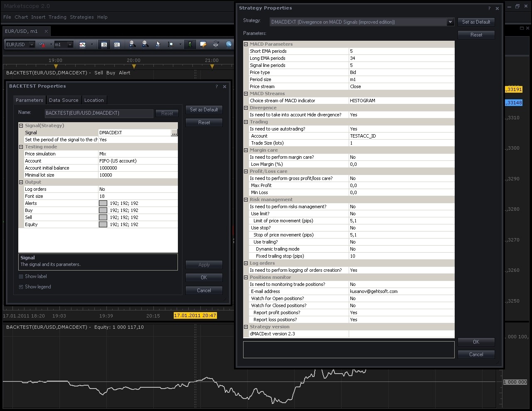Collapse the Output section
Screen dimensions: 532x411
tap(21, 182)
